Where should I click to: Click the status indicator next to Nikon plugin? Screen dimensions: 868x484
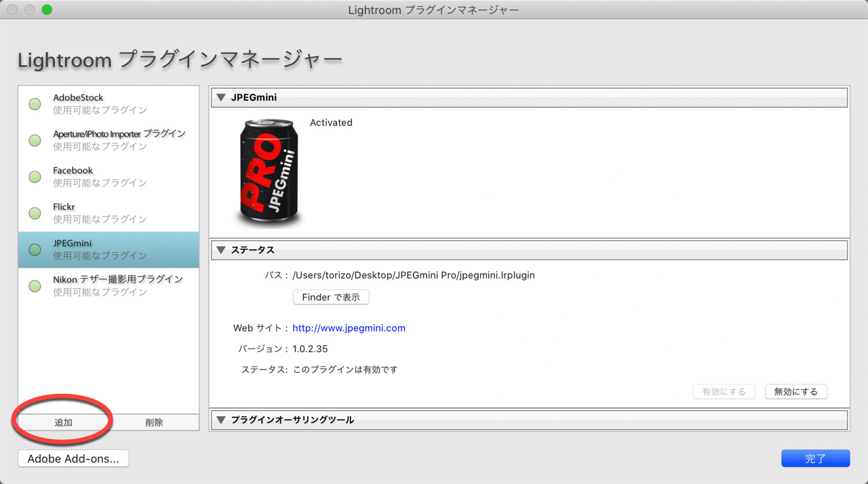click(35, 287)
